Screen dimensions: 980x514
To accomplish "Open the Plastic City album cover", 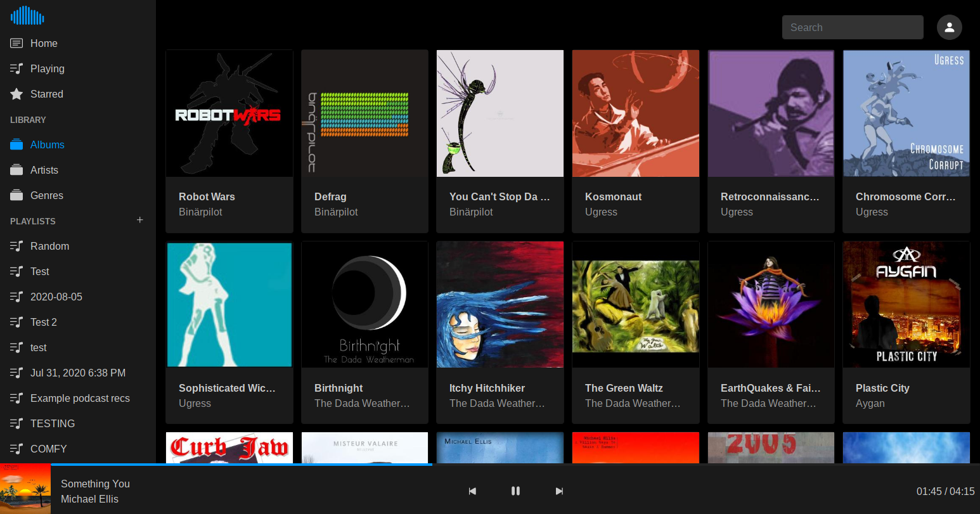I will pos(906,304).
